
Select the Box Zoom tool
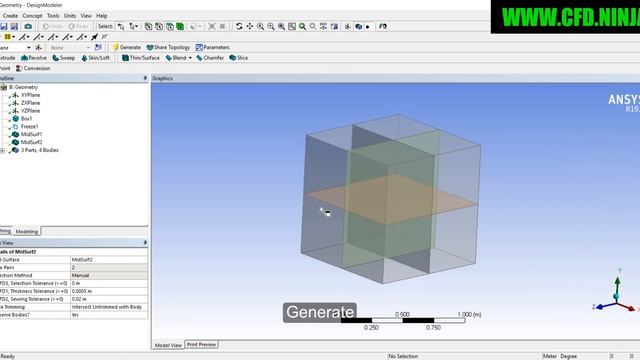click(x=271, y=27)
